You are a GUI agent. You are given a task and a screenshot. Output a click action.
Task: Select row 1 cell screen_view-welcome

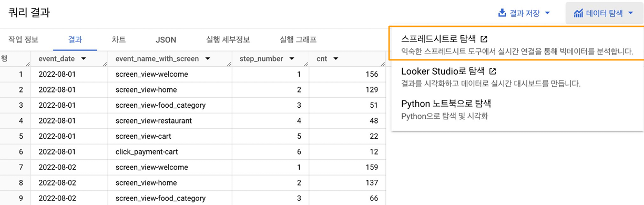pos(170,74)
